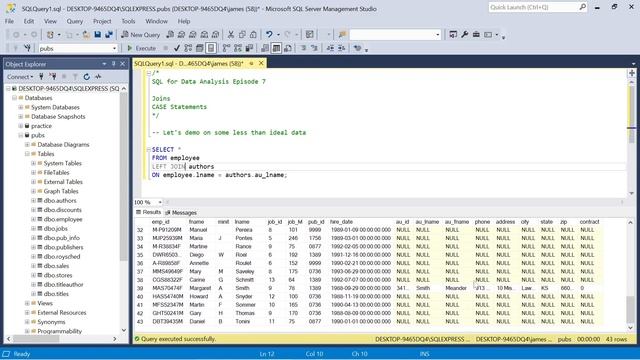This screenshot has width=640, height=360.
Task: Click the Save file icon
Action: point(97,35)
